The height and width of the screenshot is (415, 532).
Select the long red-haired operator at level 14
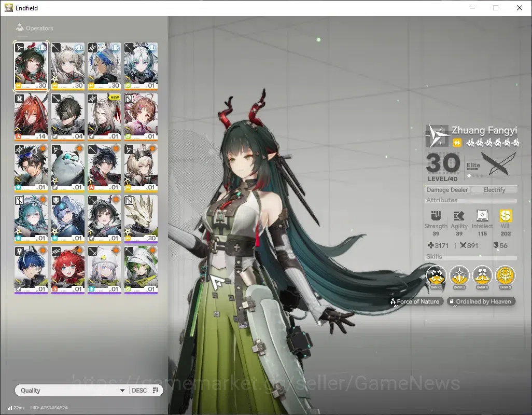point(31,117)
